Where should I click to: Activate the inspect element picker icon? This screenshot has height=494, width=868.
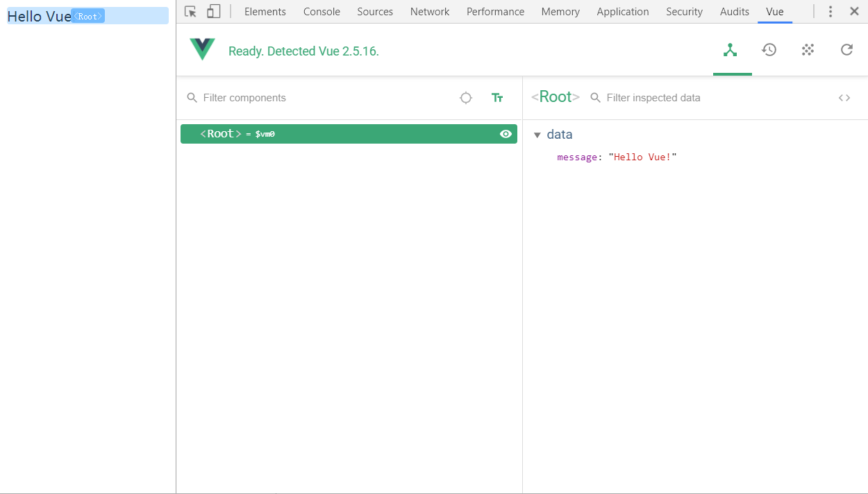[190, 11]
